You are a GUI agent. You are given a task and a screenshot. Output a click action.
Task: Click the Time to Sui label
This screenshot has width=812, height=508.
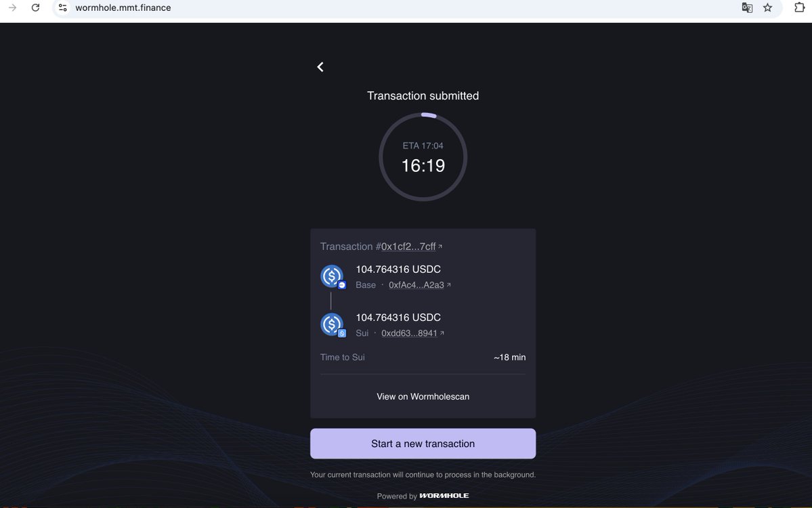[x=342, y=358]
